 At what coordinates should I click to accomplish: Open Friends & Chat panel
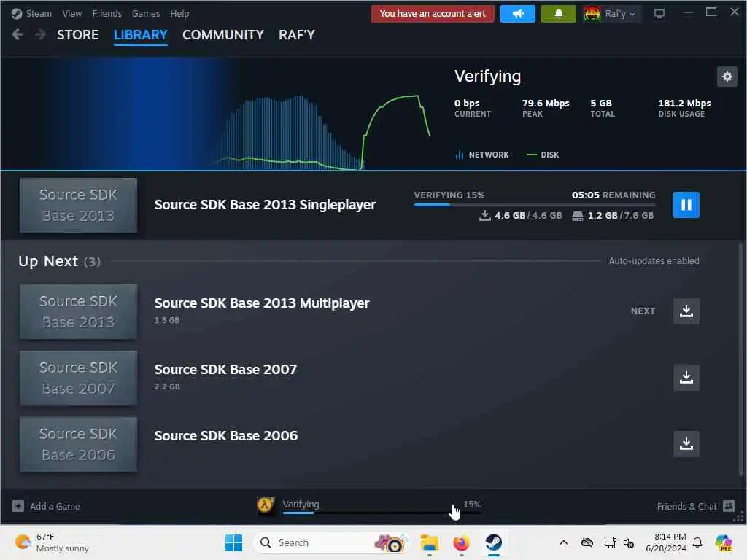[695, 506]
